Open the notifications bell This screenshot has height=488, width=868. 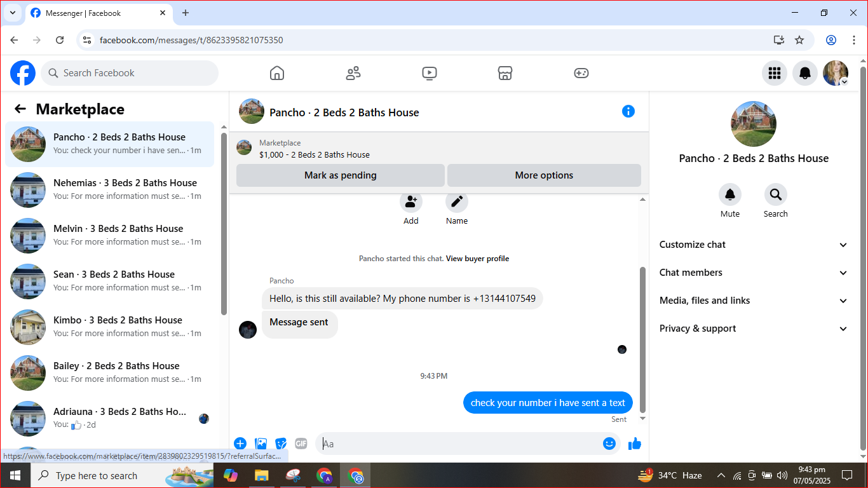(x=805, y=73)
